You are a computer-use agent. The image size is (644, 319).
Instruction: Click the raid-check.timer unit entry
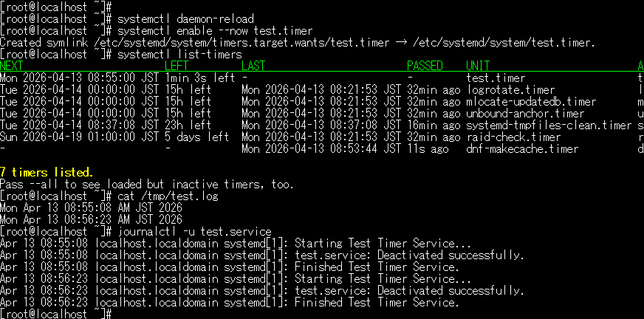[513, 137]
